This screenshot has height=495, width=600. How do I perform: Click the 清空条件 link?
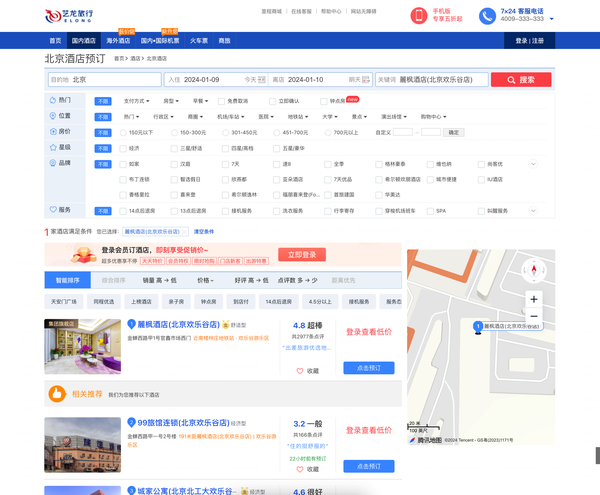pyautogui.click(x=204, y=231)
